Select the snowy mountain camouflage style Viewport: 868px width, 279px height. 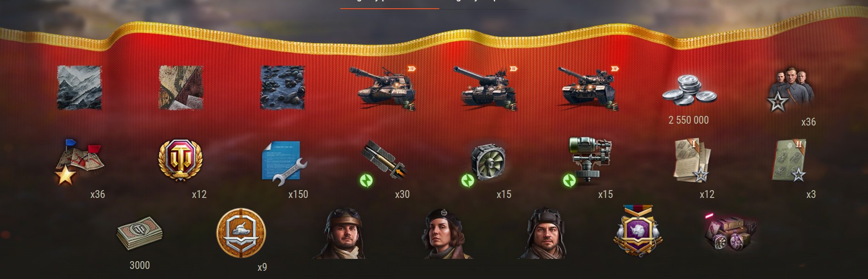coord(79,88)
